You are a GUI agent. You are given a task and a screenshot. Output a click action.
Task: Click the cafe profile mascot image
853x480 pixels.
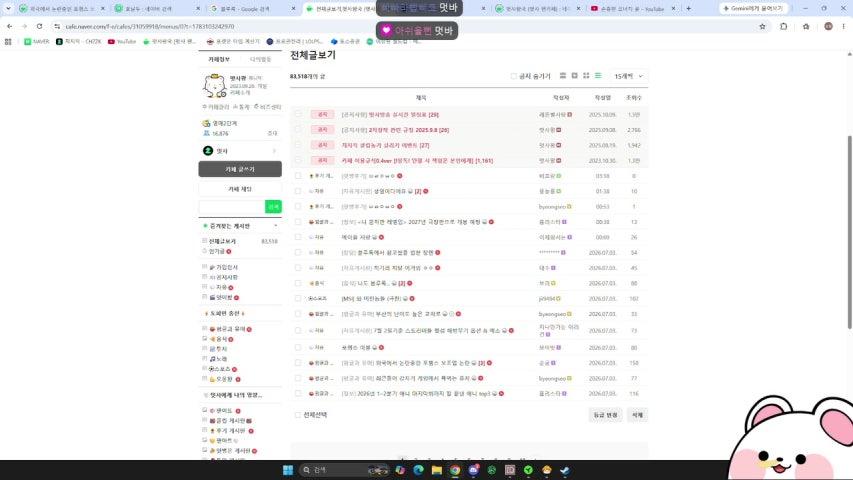coord(214,86)
